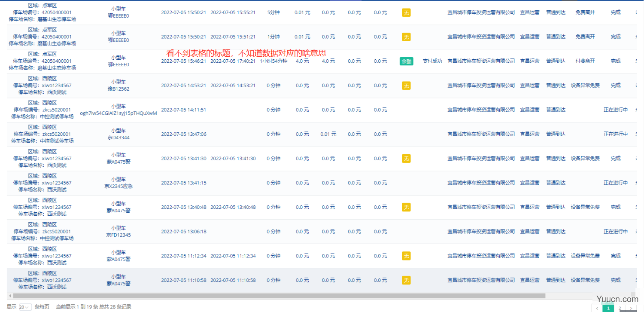Click the scrollbar left arrow
Image resolution: width=644 pixels, height=312 pixels.
(x=9, y=296)
